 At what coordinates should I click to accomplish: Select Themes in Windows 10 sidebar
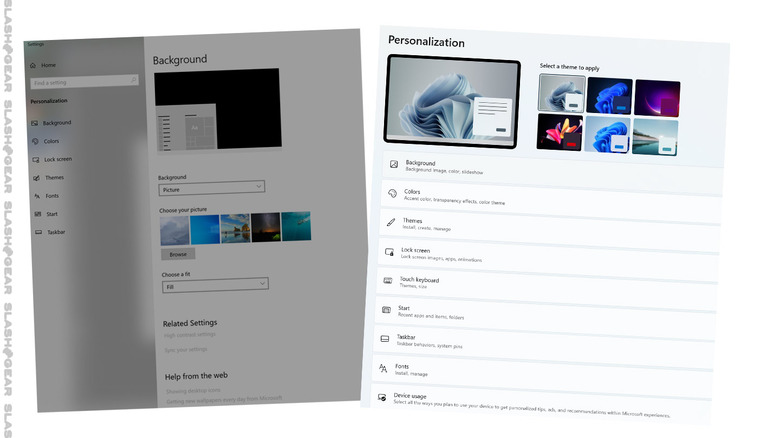click(54, 178)
